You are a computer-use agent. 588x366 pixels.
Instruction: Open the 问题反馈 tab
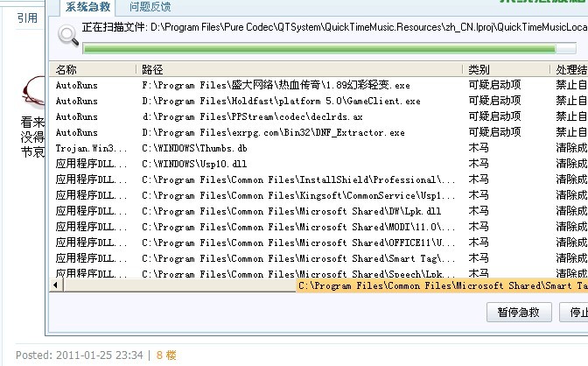coord(150,7)
